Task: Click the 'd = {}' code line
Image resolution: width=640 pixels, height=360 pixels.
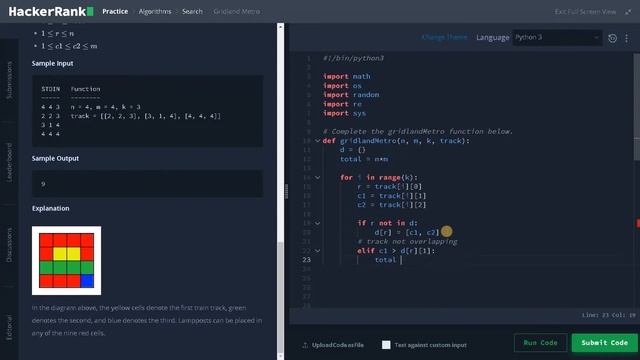Action: (x=353, y=150)
